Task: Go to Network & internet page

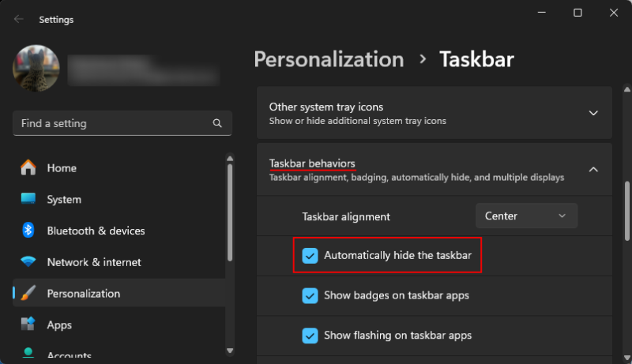Action: tap(93, 262)
